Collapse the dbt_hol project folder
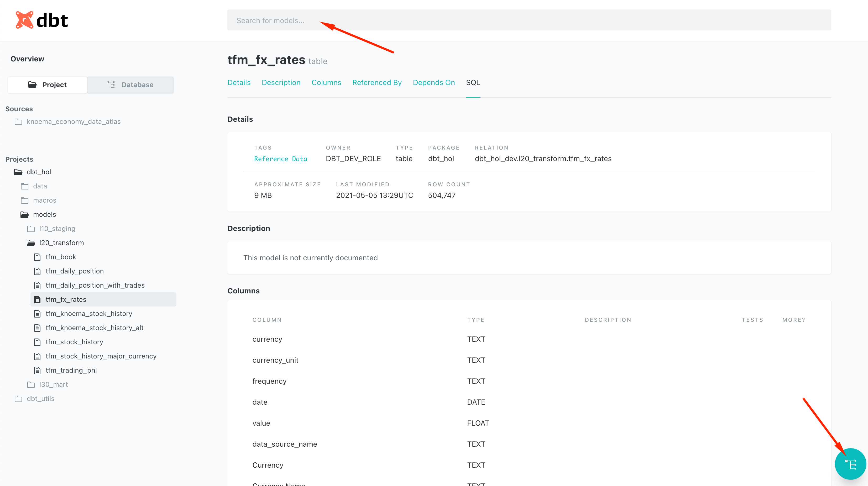Viewport: 868px width, 486px height. pyautogui.click(x=39, y=172)
